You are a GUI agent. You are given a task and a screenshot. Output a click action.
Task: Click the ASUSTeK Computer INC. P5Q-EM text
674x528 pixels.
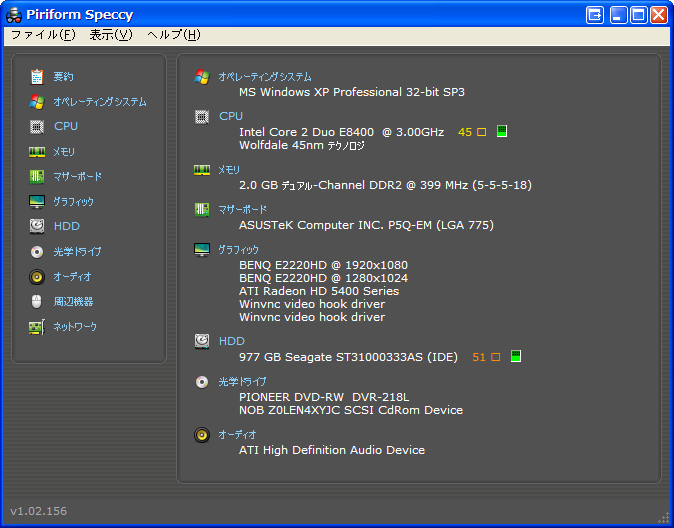click(x=366, y=225)
